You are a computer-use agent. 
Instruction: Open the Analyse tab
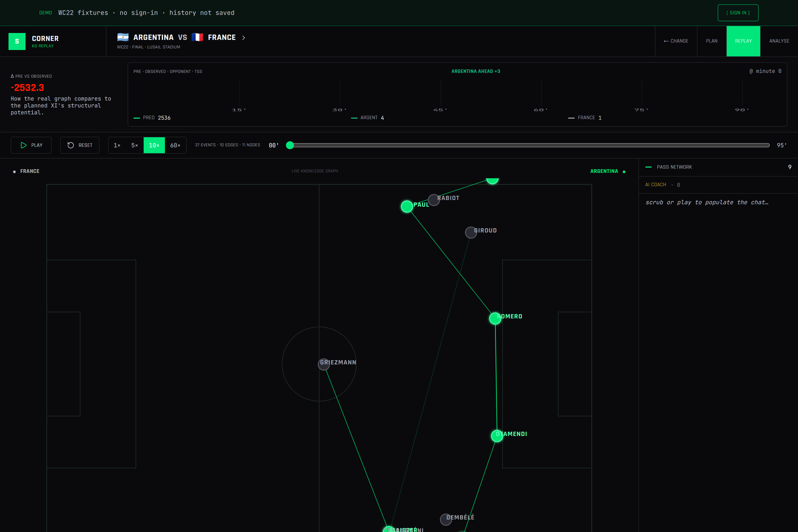pos(779,41)
